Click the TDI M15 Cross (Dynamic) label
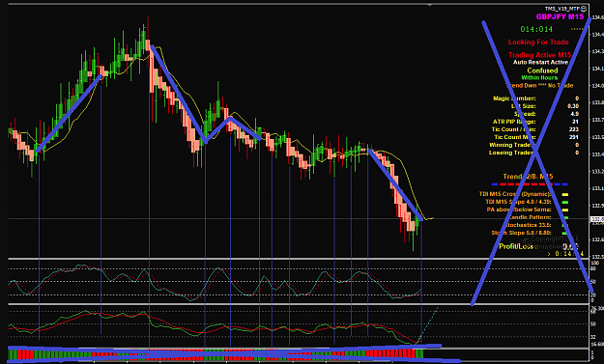The width and height of the screenshot is (604, 364). pos(515,194)
